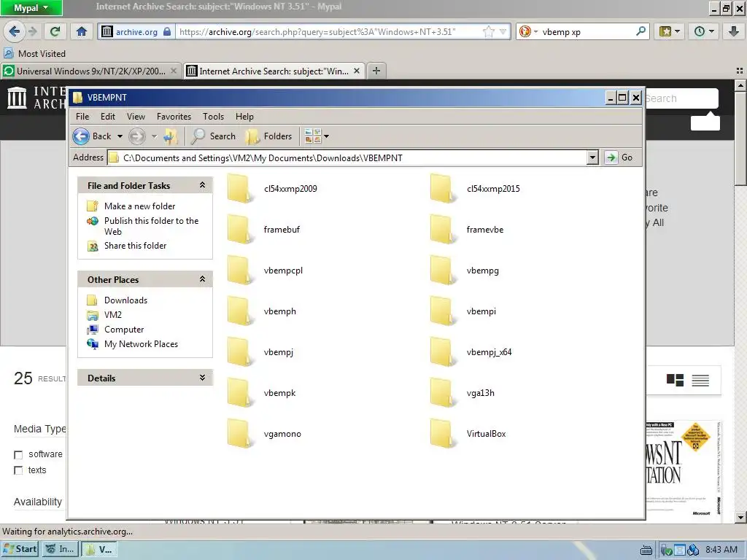Bookmark this page with the star

tap(488, 32)
